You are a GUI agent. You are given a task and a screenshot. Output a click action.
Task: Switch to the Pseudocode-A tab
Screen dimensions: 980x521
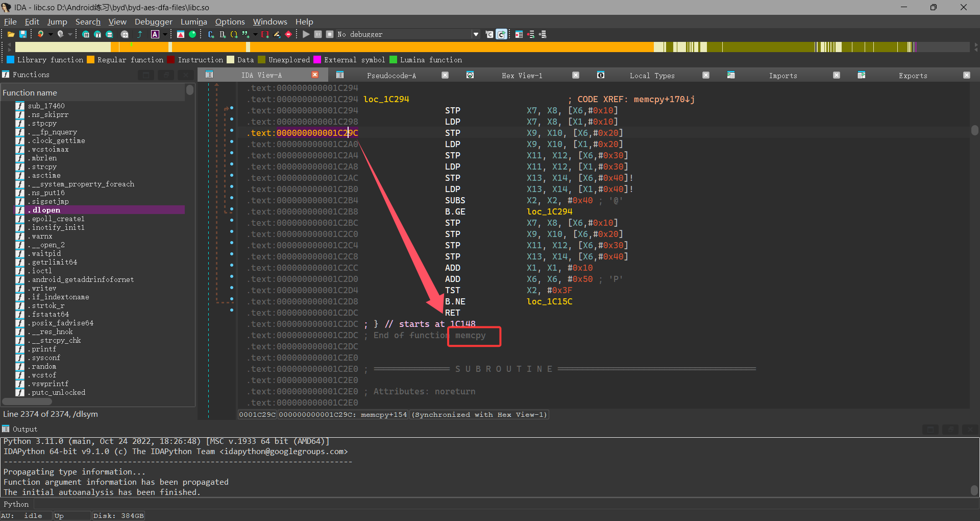(x=391, y=76)
